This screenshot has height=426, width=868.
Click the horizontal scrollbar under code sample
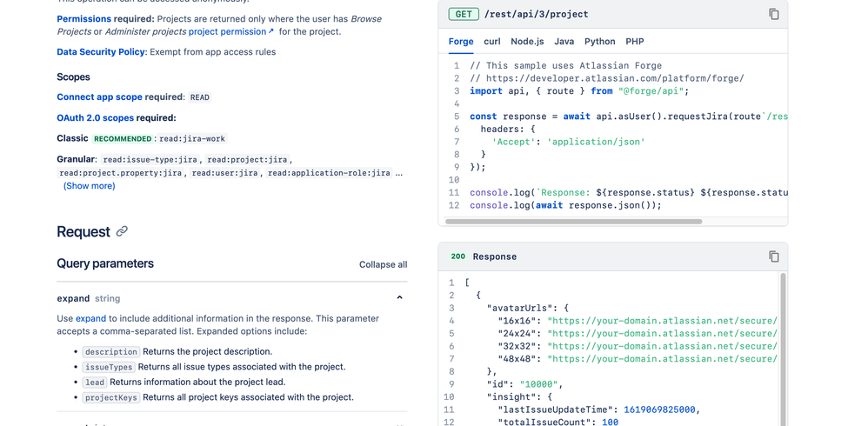tap(573, 222)
